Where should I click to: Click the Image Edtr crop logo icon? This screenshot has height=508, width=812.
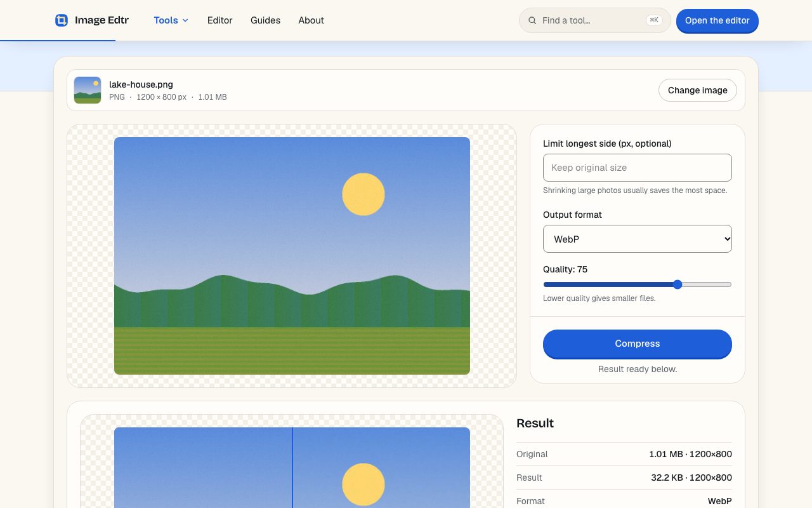coord(62,20)
